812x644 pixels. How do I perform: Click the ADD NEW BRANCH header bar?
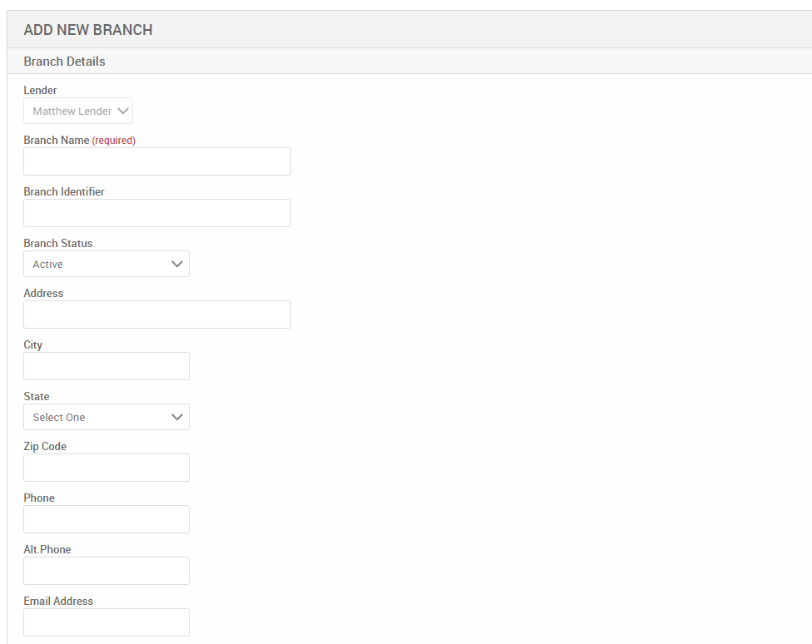tap(87, 29)
